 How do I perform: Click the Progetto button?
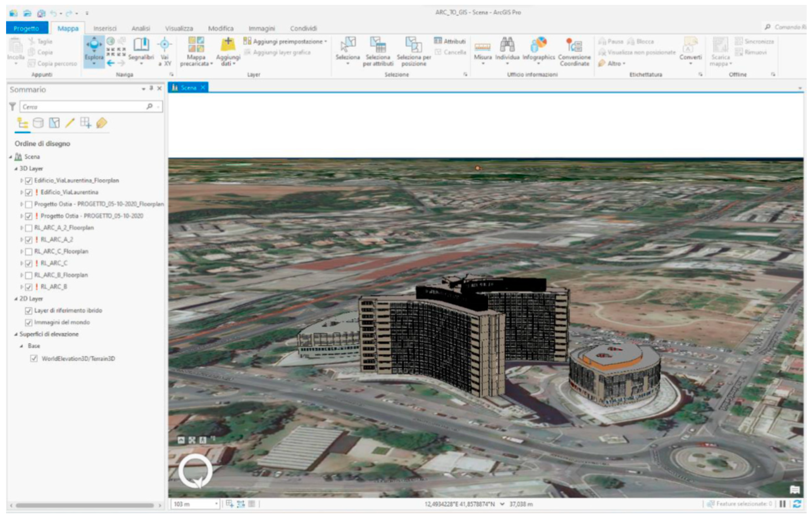pyautogui.click(x=26, y=28)
